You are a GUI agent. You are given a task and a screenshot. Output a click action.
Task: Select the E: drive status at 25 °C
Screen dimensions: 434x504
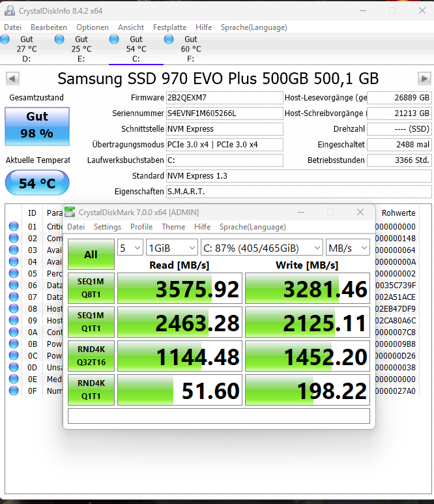coord(81,49)
